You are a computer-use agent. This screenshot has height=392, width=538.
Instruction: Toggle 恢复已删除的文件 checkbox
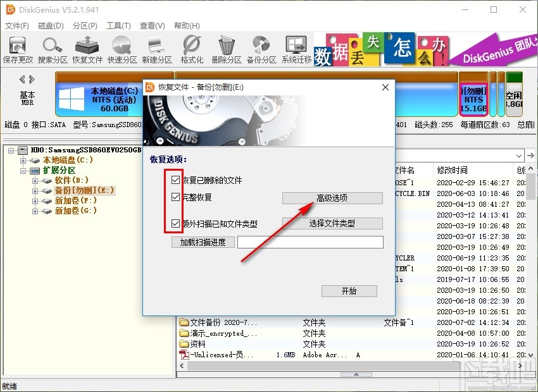pos(176,180)
